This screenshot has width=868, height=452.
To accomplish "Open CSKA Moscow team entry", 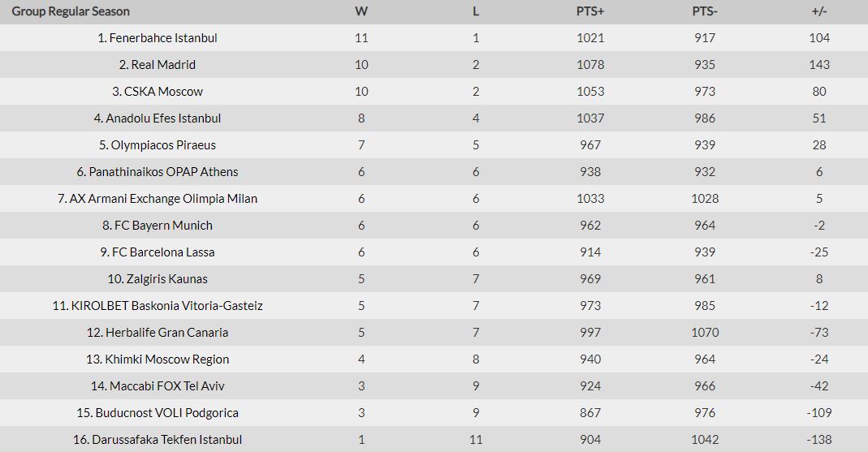I will [x=158, y=91].
